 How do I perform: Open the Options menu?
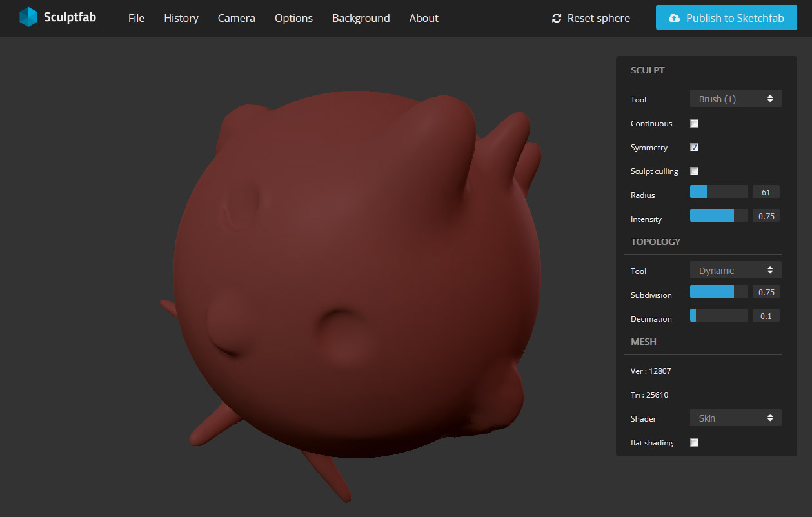293,18
